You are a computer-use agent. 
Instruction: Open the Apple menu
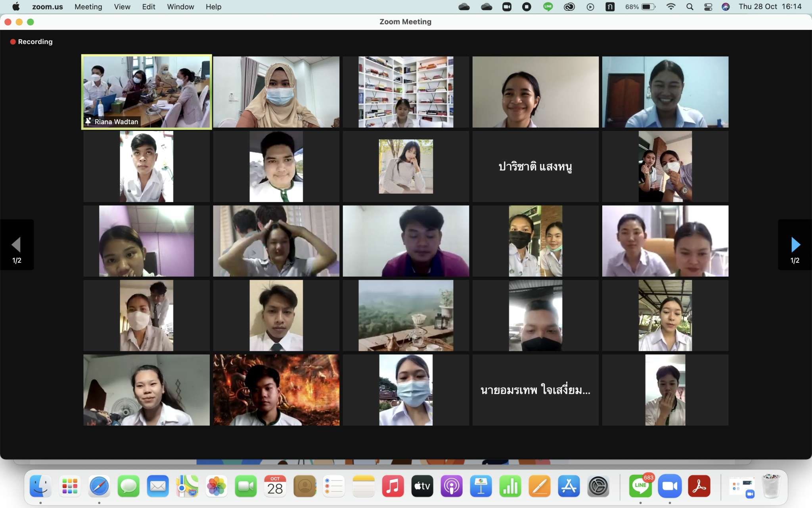[16, 7]
